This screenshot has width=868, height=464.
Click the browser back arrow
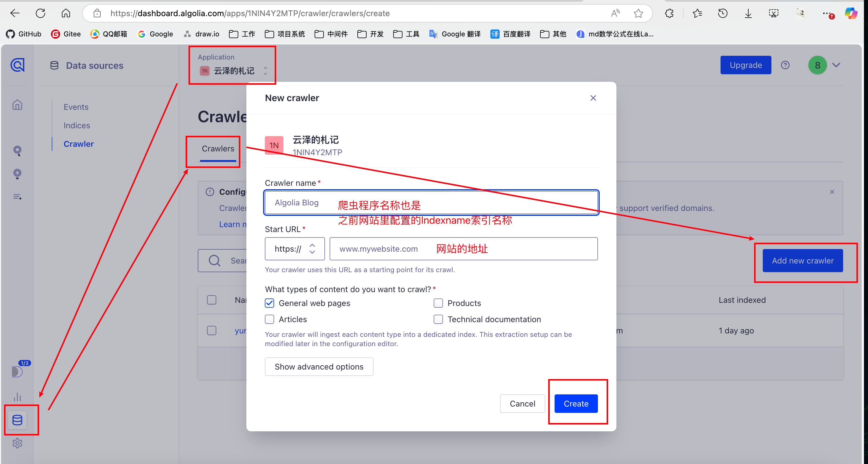[x=15, y=14]
